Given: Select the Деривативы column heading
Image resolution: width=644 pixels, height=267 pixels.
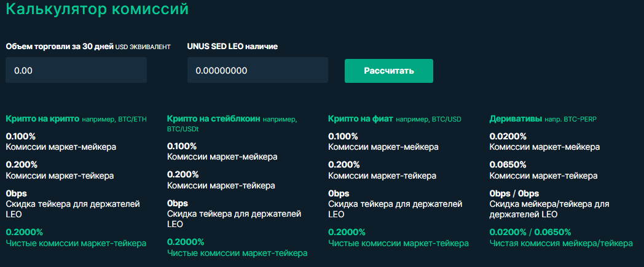Looking at the screenshot, I should pyautogui.click(x=516, y=118).
